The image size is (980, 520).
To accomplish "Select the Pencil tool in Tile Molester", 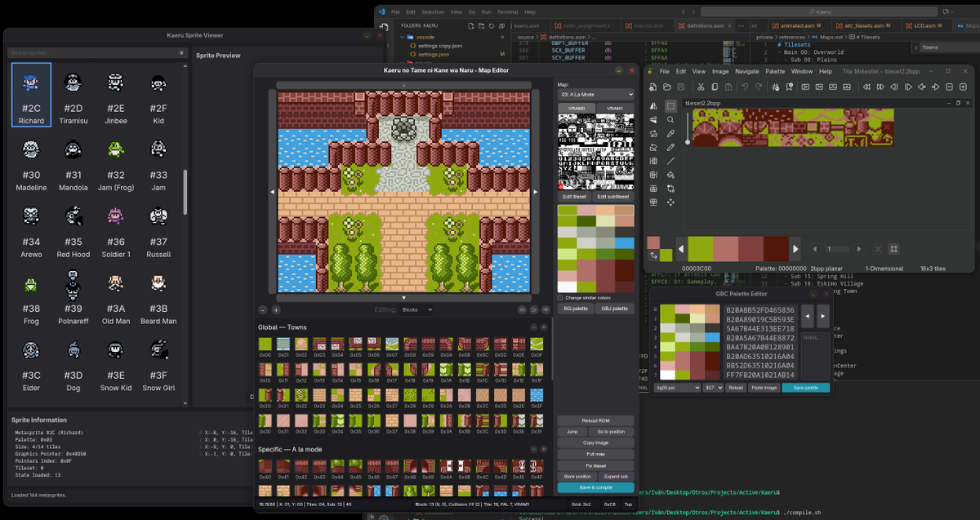I will [x=670, y=148].
